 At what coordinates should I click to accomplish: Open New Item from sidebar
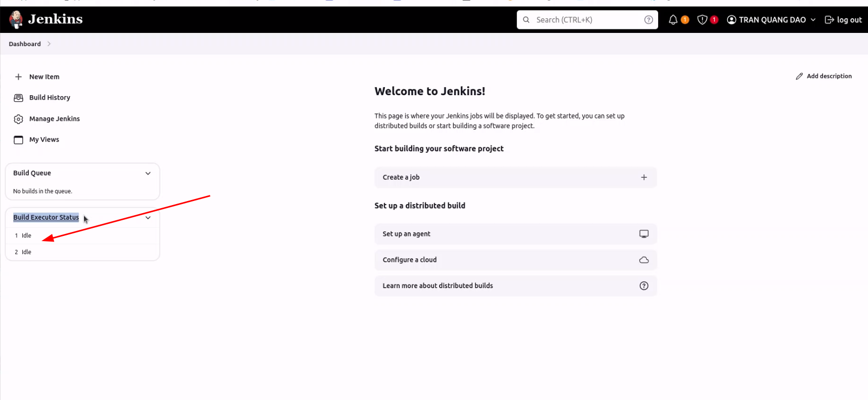click(44, 77)
